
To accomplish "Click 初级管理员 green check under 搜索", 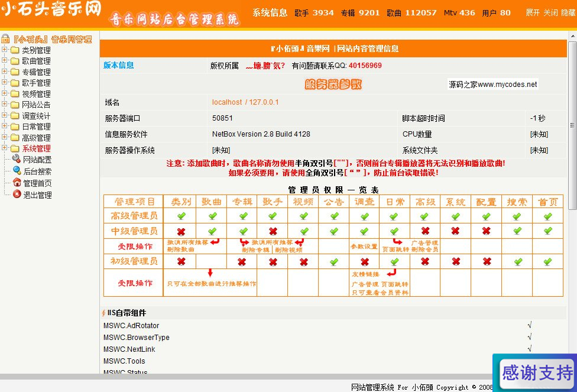I will tap(518, 262).
